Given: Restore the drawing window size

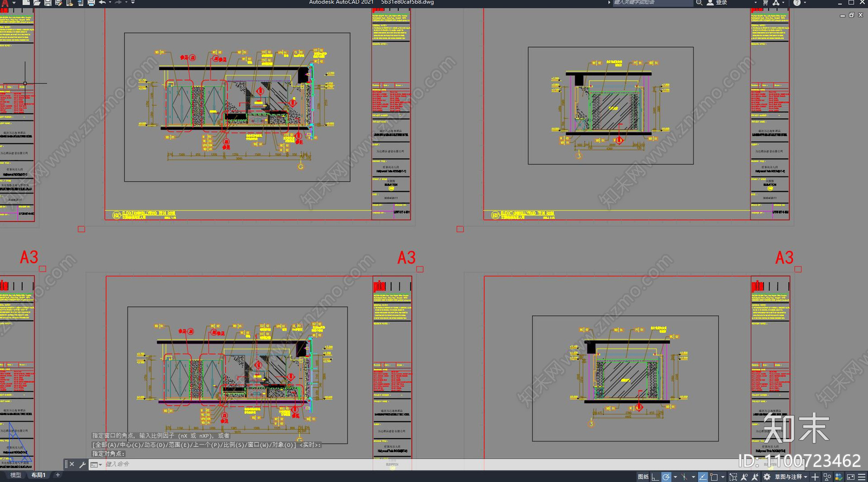Looking at the screenshot, I should (851, 15).
